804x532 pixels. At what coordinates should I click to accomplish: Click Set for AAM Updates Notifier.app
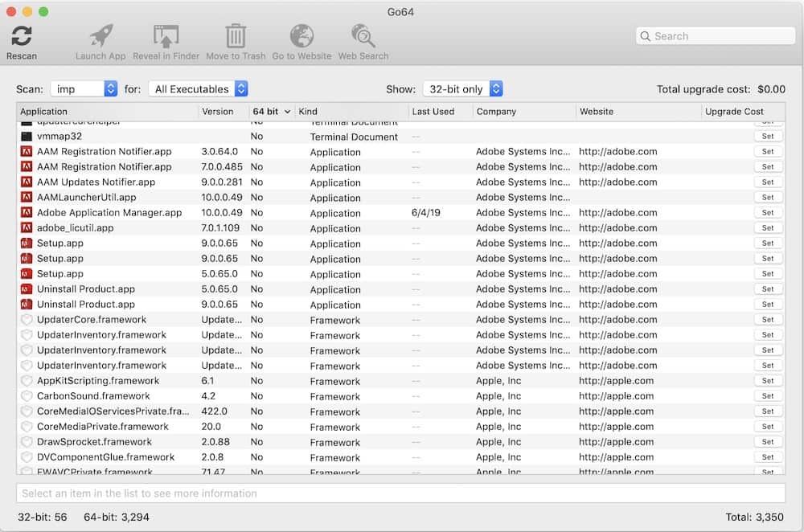768,182
